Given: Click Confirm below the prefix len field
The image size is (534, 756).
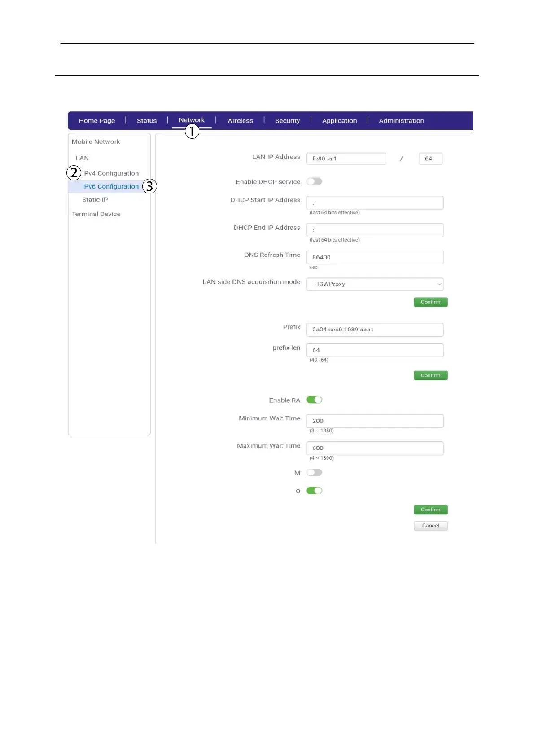Looking at the screenshot, I should pyautogui.click(x=430, y=375).
